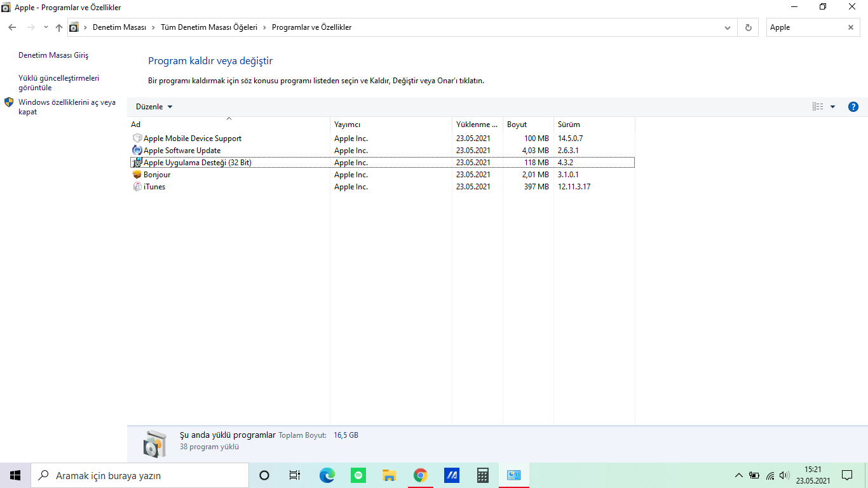868x488 pixels.
Task: Clear the Apple search with the X
Action: [x=851, y=27]
